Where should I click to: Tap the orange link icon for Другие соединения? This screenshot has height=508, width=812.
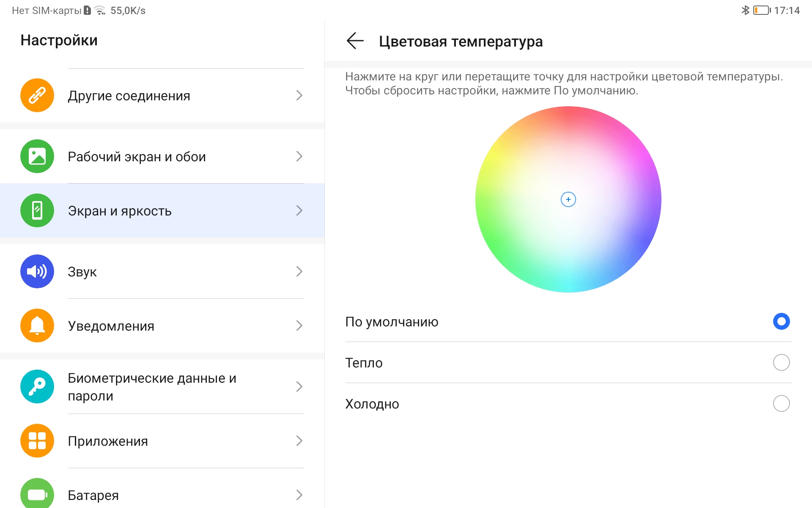click(x=37, y=95)
